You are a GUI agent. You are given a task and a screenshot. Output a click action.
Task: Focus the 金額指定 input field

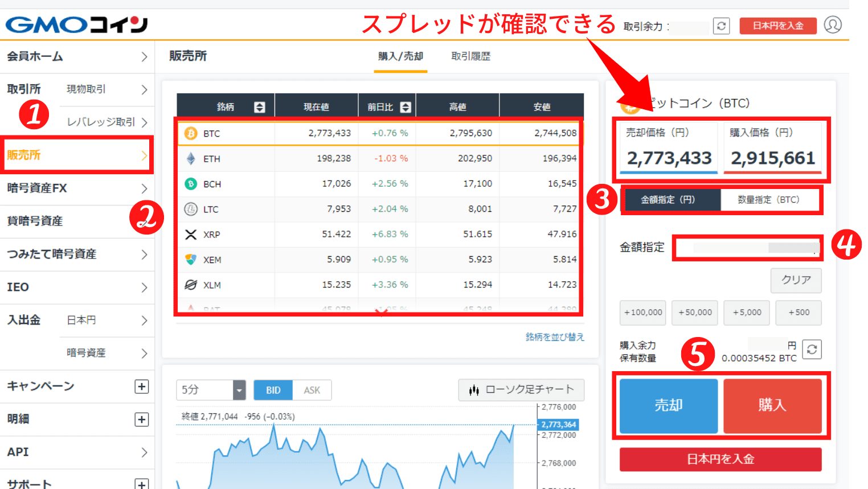pos(747,248)
